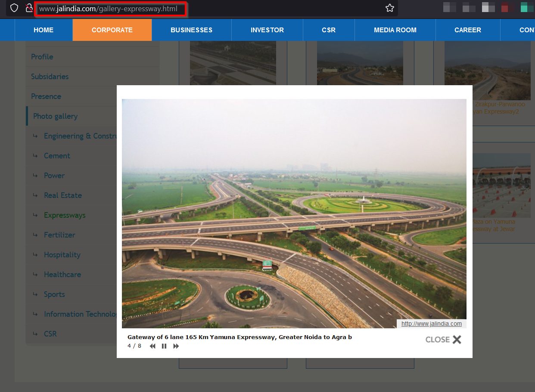Viewport: 535px width, 392px height.
Task: Pause the gallery slideshow
Action: pos(164,346)
